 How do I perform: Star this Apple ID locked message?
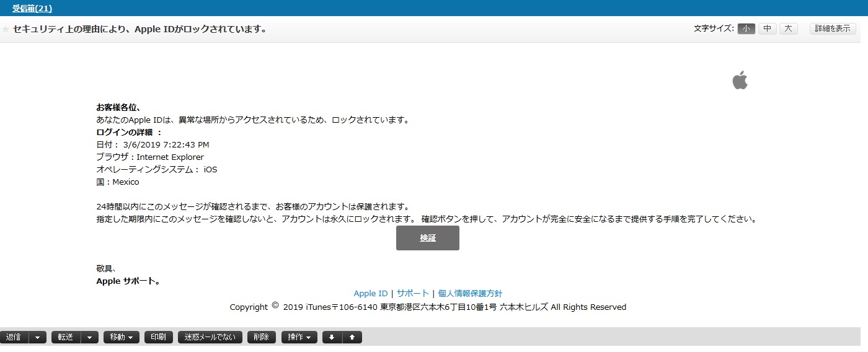point(6,29)
